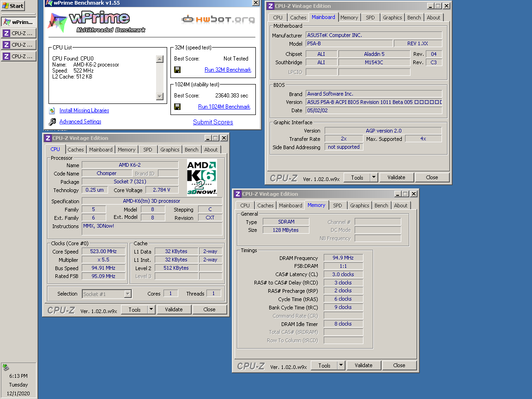Viewport: 532px width, 399px height.
Task: Click the Aladdin 5 chipset field
Action: [x=374, y=54]
